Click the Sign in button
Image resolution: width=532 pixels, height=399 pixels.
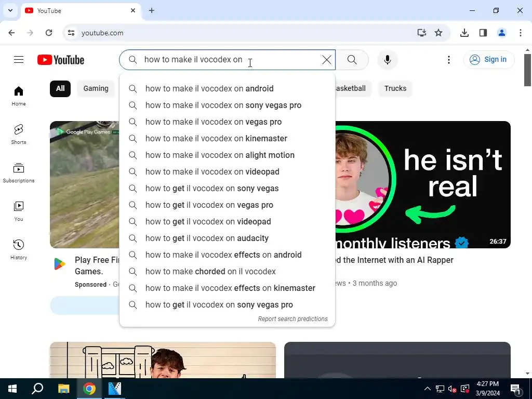click(488, 60)
